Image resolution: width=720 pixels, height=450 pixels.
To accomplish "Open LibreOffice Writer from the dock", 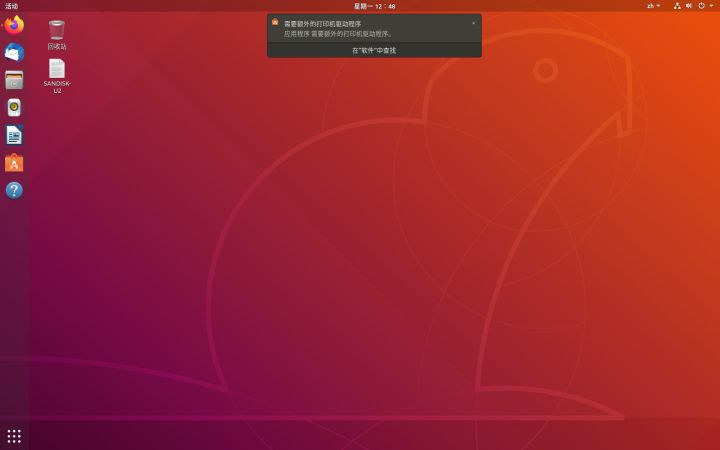I will pyautogui.click(x=14, y=135).
